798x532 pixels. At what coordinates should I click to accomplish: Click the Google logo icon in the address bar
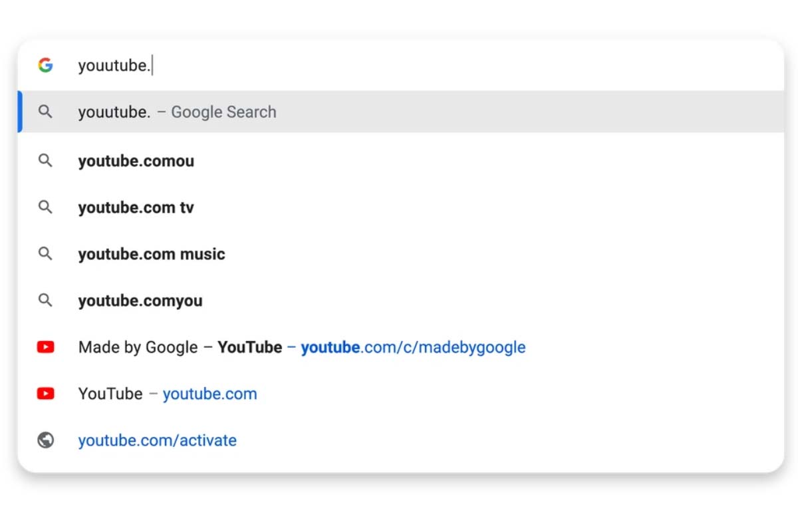coord(45,65)
